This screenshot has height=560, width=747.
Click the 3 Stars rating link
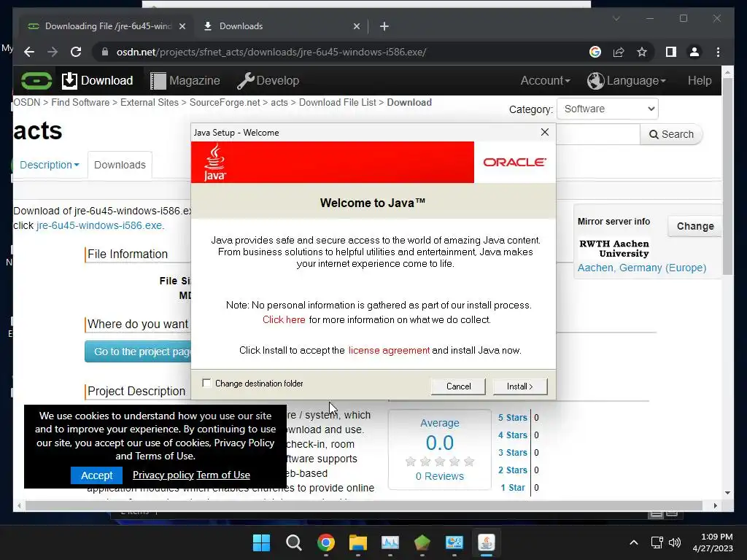click(513, 452)
